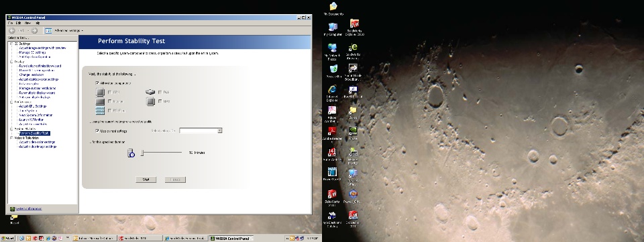Select 'Adjust image settings with preview' item
644x242 pixels.
[42, 48]
